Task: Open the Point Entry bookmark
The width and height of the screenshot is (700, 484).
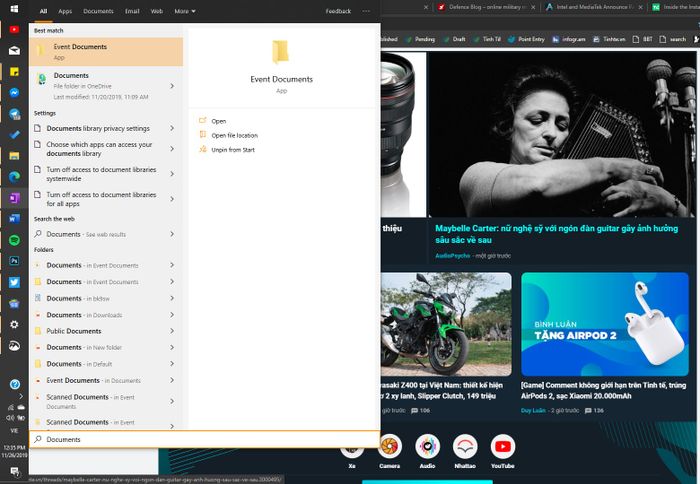Action: pos(526,39)
